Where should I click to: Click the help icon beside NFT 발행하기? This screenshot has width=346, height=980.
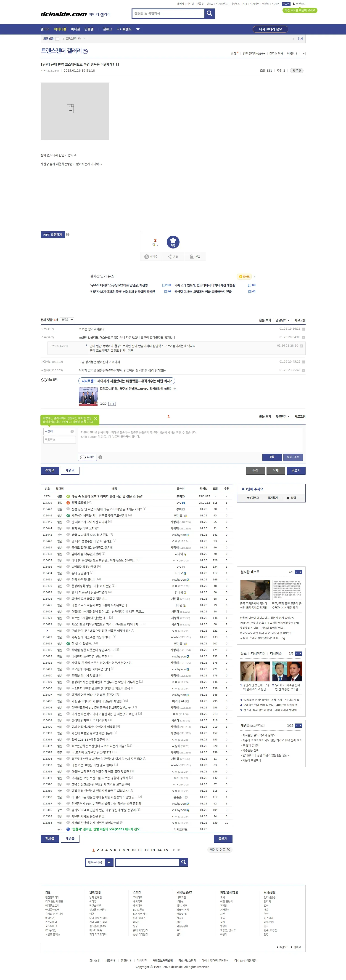click(x=68, y=235)
